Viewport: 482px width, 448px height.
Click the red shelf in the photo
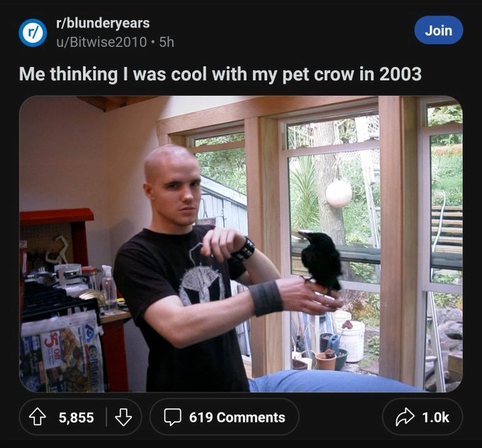tap(57, 216)
